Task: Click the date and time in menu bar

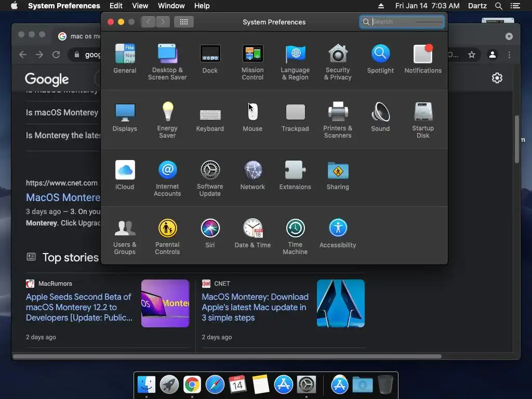Action: point(427,6)
